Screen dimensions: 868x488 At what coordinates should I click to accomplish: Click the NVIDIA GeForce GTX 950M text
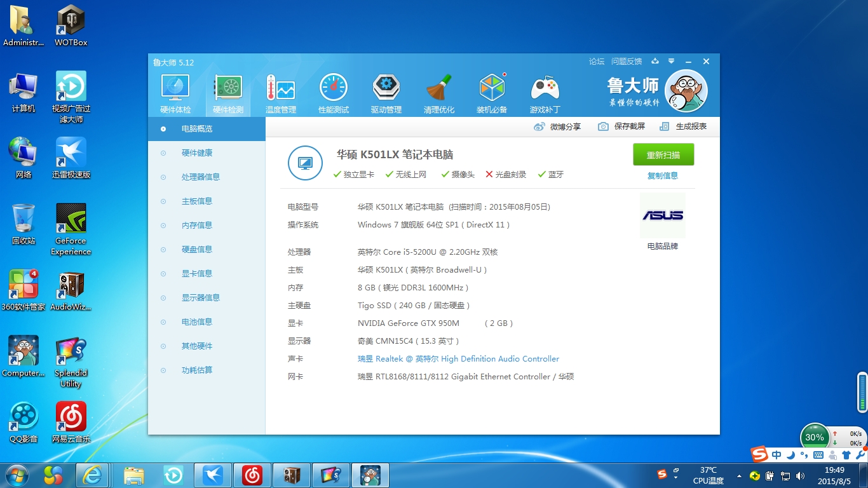pyautogui.click(x=409, y=323)
